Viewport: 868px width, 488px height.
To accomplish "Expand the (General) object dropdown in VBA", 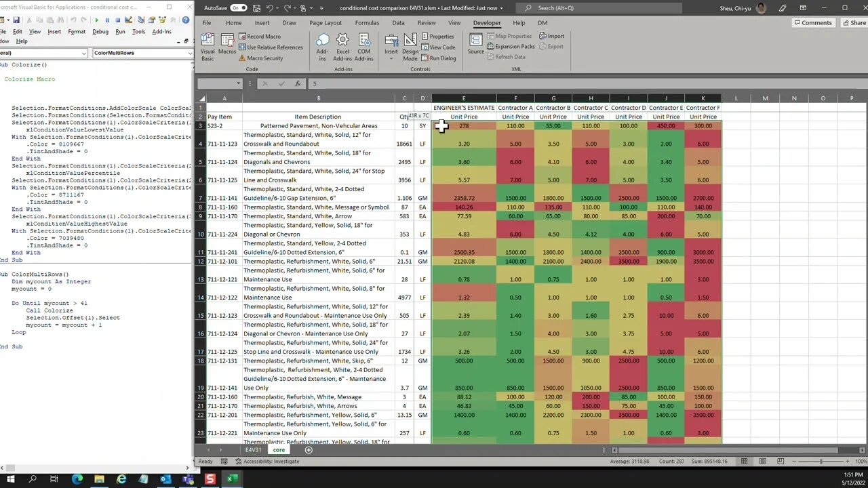I will pyautogui.click(x=84, y=53).
